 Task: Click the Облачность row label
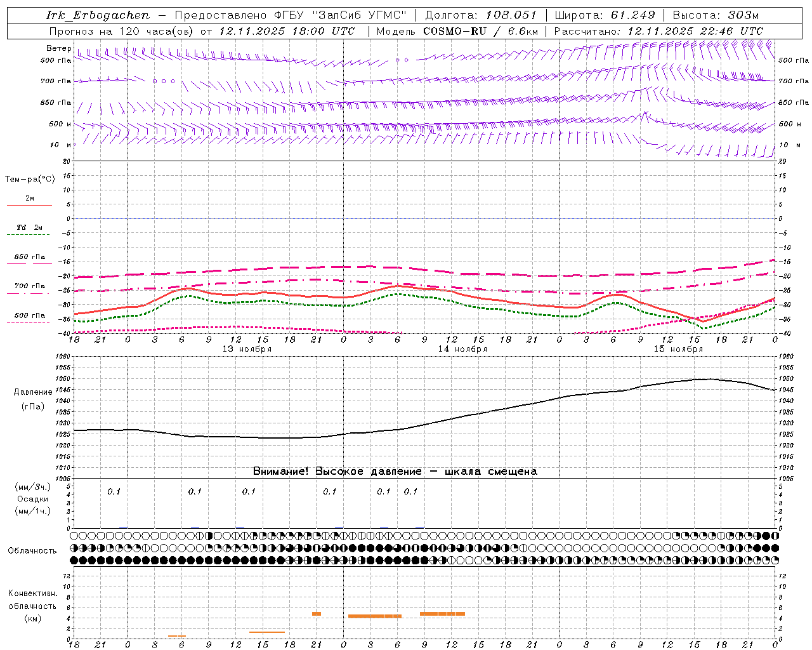(x=32, y=551)
